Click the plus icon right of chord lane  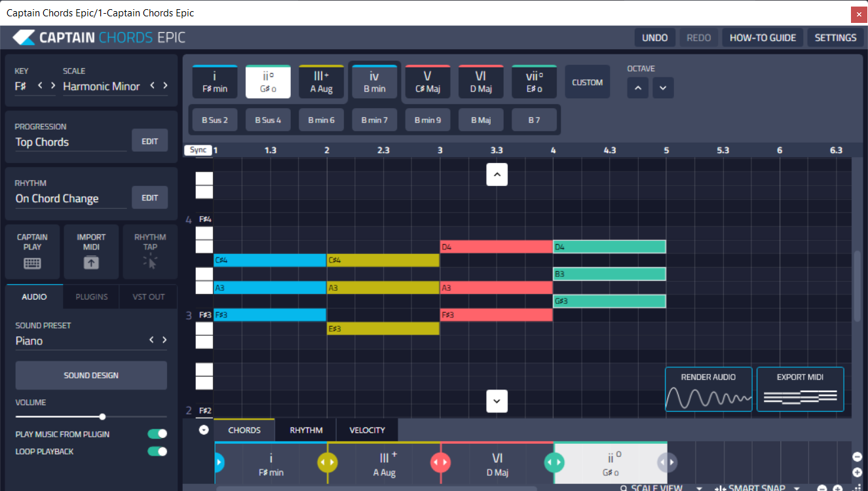[857, 472]
